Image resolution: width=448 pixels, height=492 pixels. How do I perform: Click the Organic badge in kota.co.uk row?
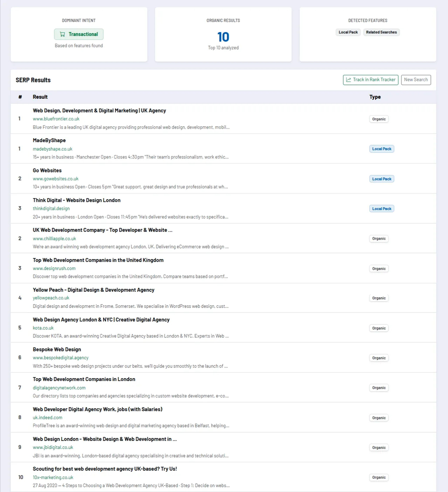pos(379,328)
